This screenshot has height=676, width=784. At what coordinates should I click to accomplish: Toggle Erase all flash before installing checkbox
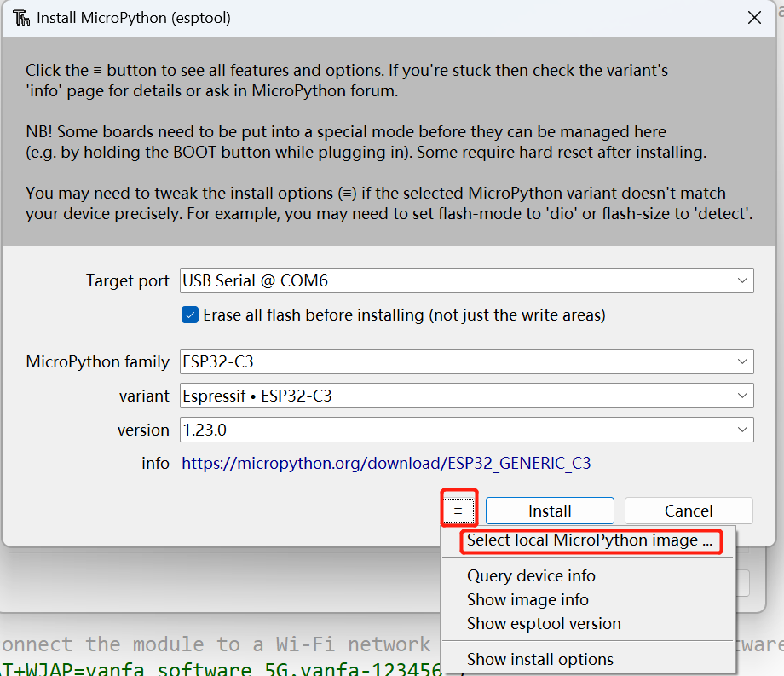tap(190, 315)
